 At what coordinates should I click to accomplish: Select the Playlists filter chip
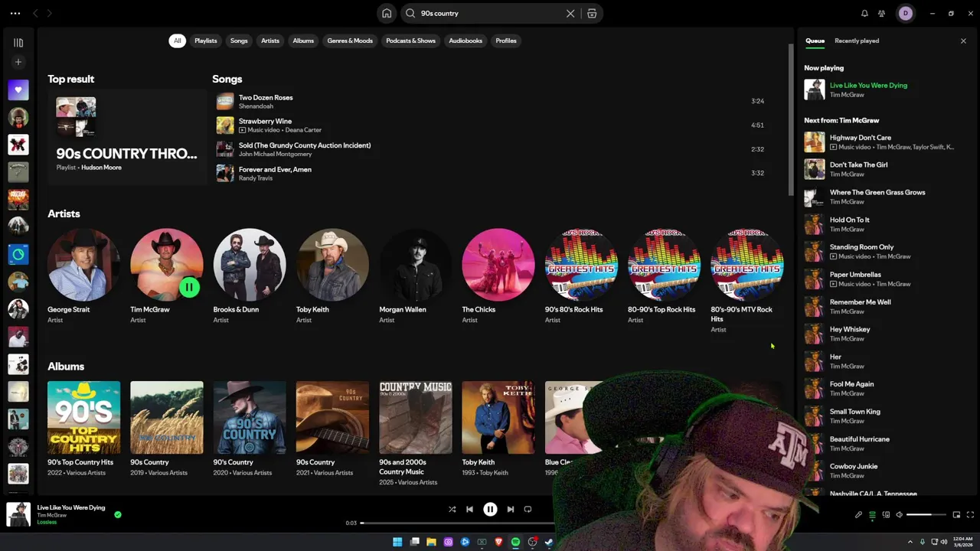[206, 41]
